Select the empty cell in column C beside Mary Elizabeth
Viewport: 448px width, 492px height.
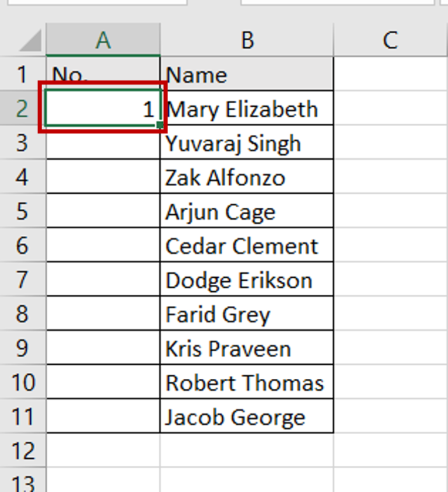(390, 109)
